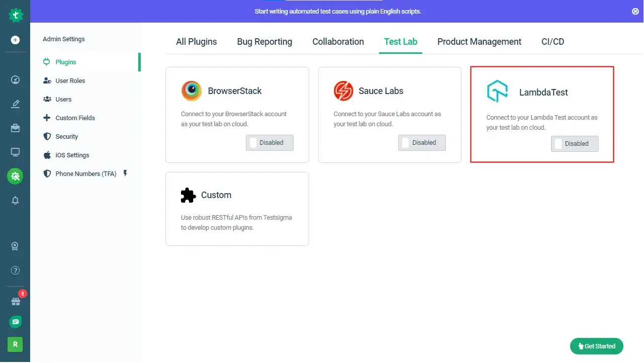Click the create new (plus) icon in sidebar
This screenshot has width=644, height=363.
15,39
